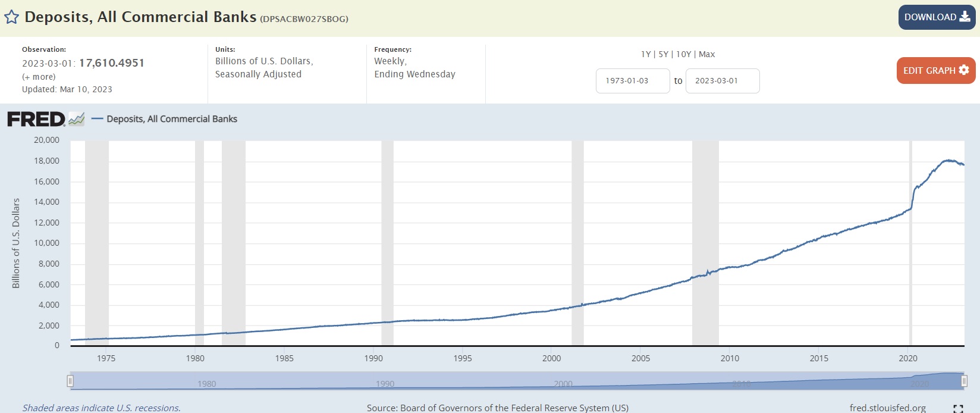Screen dimensions: 980x413
Task: Click the download arrow icon
Action: (965, 17)
